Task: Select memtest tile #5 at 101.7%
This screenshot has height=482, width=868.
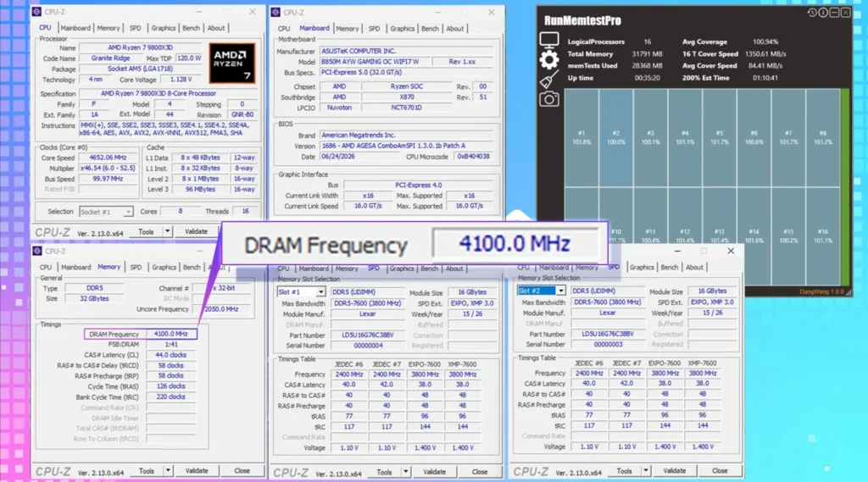Action: pos(719,138)
